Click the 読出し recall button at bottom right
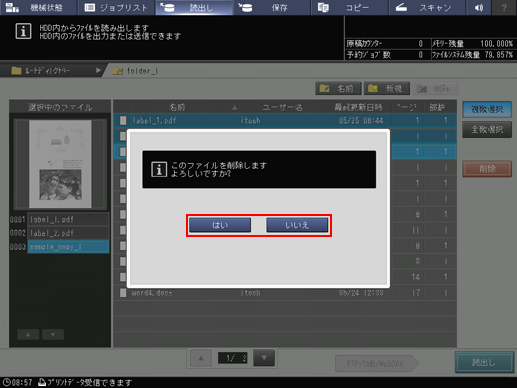 [x=484, y=363]
